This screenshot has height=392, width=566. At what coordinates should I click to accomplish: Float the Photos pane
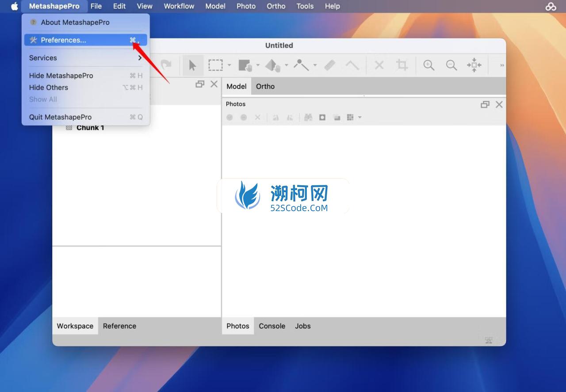(485, 104)
